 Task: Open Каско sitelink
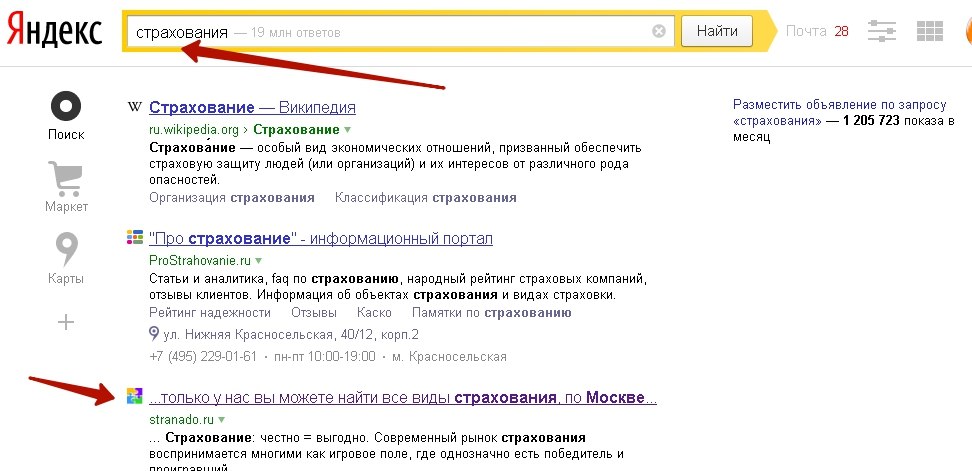374,312
